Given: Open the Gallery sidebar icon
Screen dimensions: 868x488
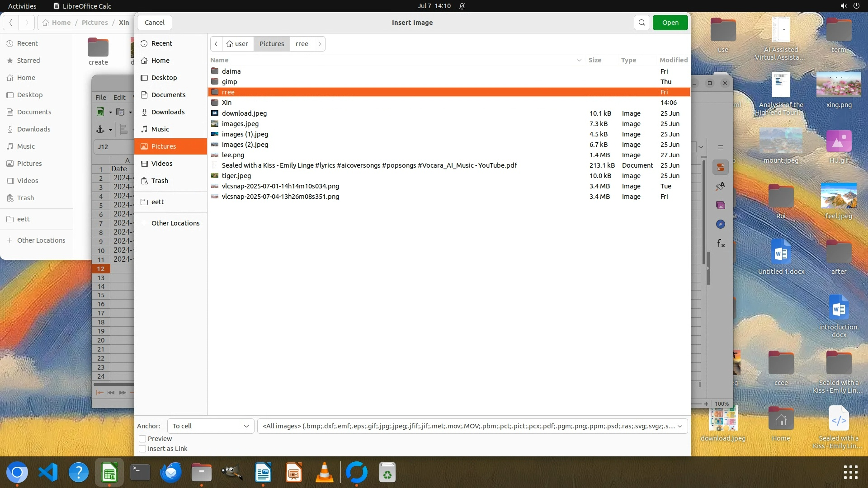Looking at the screenshot, I should coord(721,206).
